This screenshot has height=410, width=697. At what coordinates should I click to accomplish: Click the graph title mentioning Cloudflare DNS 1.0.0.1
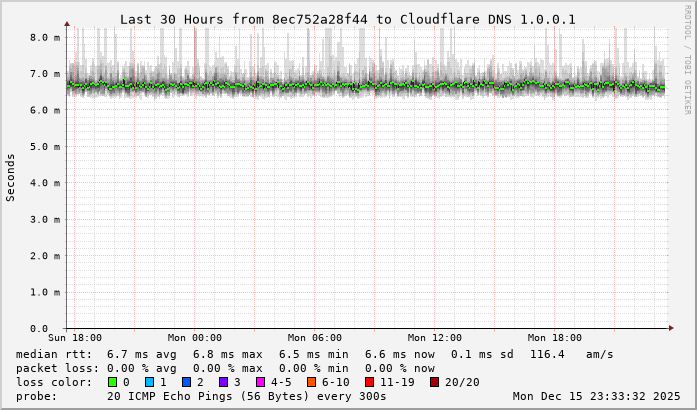(x=347, y=19)
